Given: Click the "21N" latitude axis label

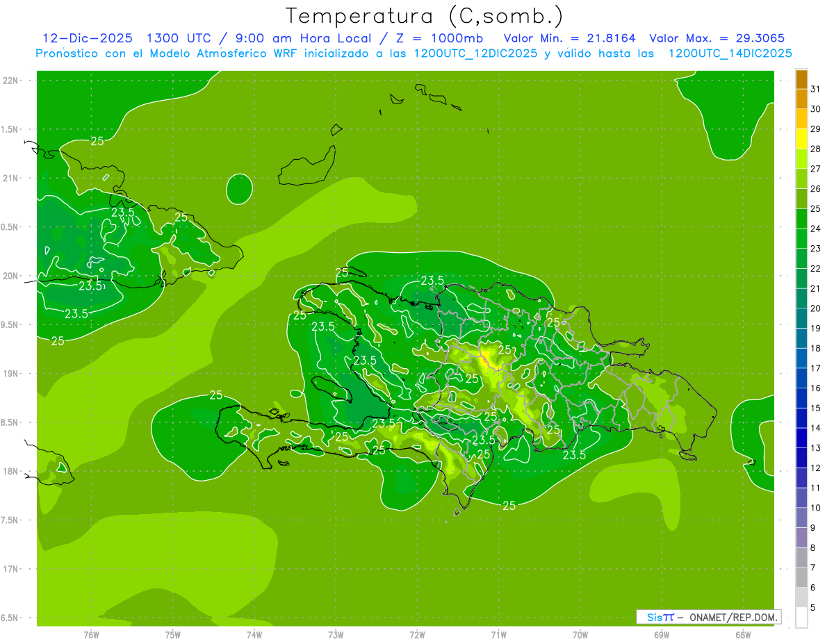Looking at the screenshot, I should 12,178.
